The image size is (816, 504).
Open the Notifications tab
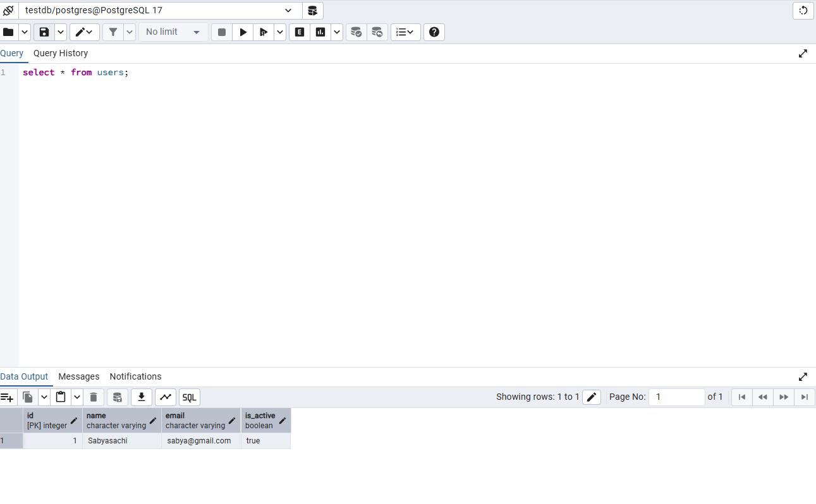pos(135,377)
